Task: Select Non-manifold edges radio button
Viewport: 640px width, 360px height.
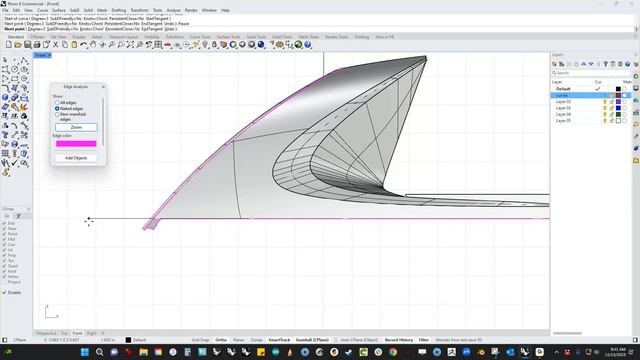Action: pos(57,115)
